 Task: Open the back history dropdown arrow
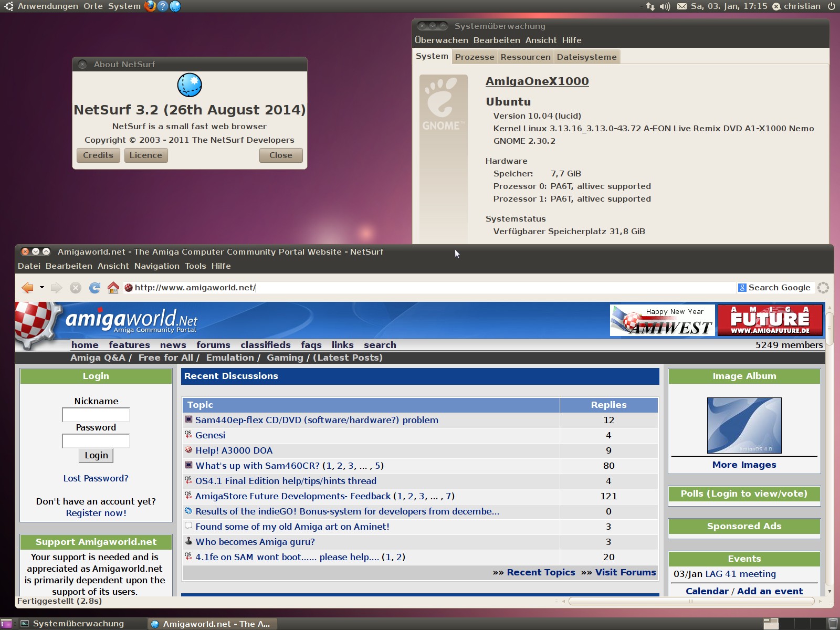(41, 288)
